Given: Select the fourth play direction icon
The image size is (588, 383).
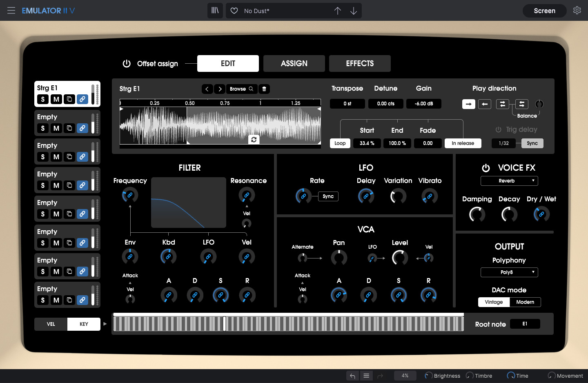Looking at the screenshot, I should pyautogui.click(x=522, y=104).
